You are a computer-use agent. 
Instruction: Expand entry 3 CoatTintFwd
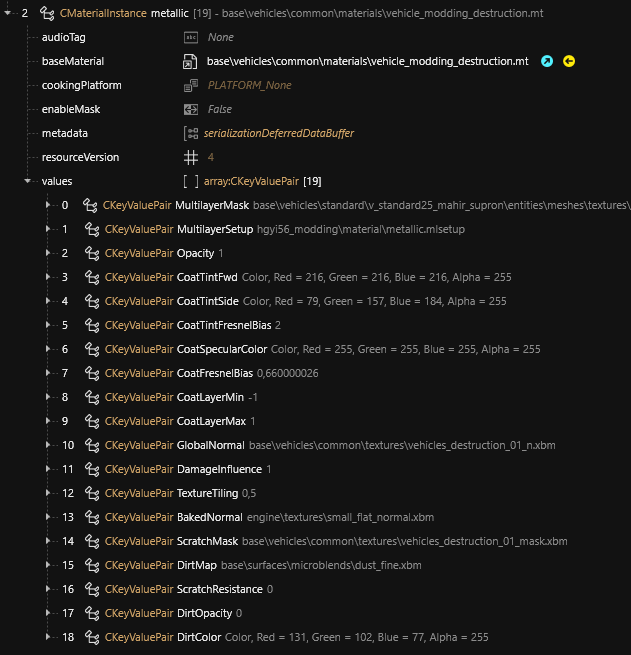point(47,277)
